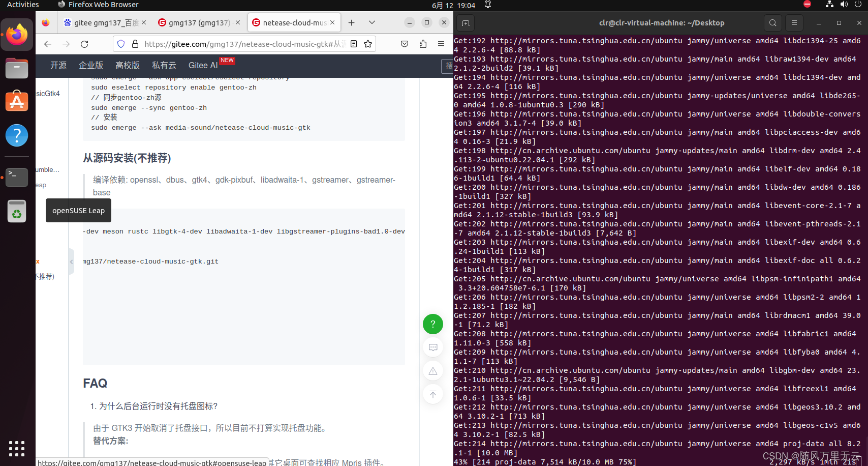Click the back-to-top floating button
Screen dimensions: 868x466
point(433,394)
